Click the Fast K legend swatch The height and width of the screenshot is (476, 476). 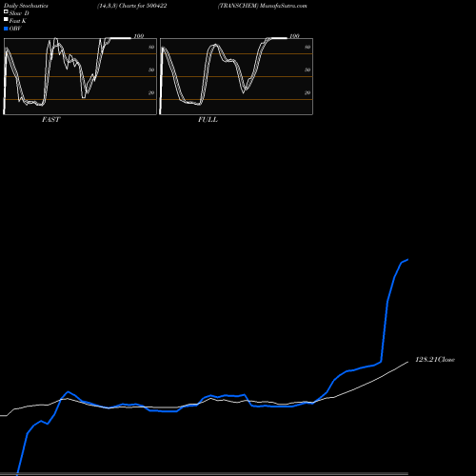point(6,19)
